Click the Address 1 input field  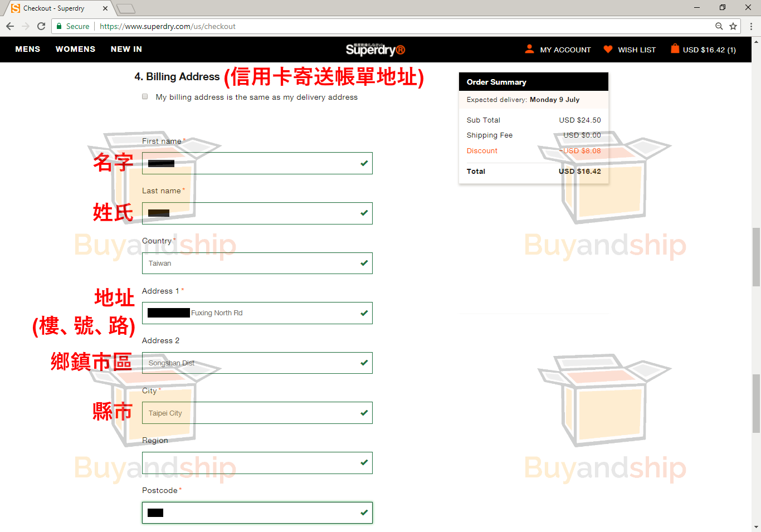tap(273, 313)
